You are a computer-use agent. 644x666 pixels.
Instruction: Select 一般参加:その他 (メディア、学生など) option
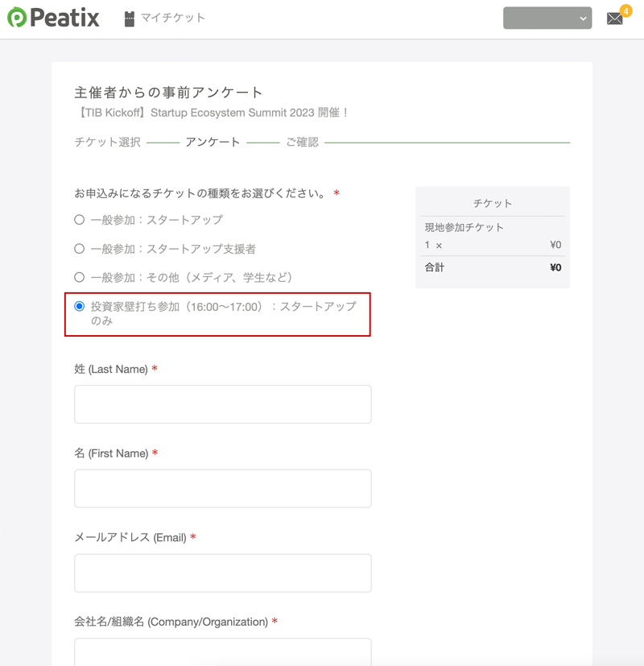tap(79, 277)
